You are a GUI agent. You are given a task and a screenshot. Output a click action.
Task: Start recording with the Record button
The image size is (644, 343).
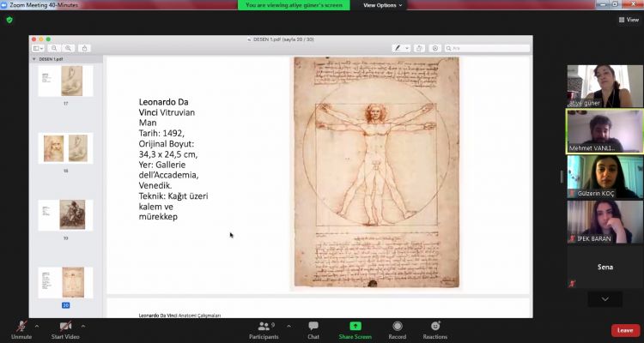coord(398,330)
